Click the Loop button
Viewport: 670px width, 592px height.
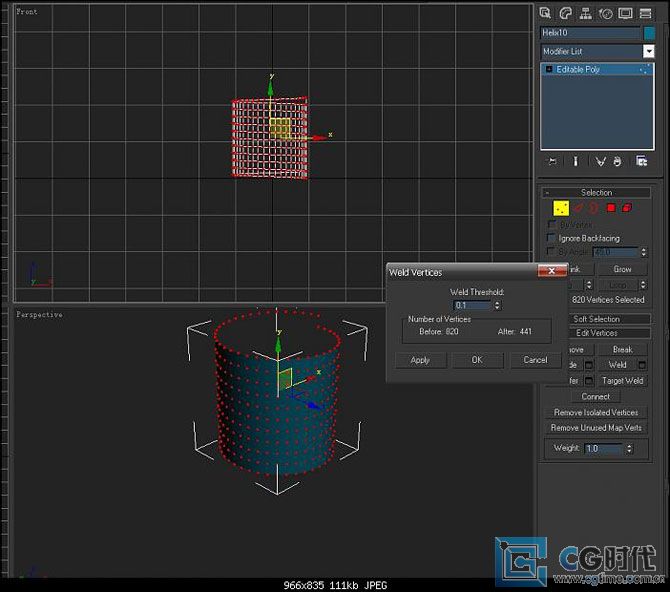(618, 285)
